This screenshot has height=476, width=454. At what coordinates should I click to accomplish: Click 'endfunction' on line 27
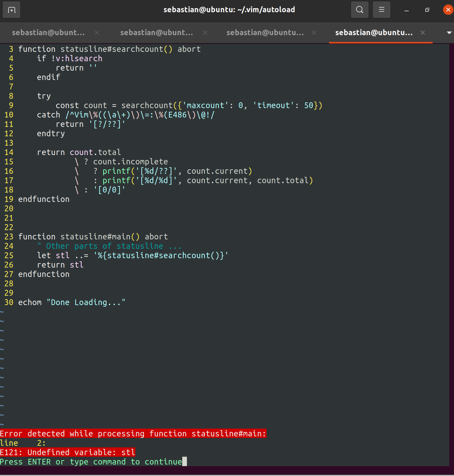click(44, 274)
